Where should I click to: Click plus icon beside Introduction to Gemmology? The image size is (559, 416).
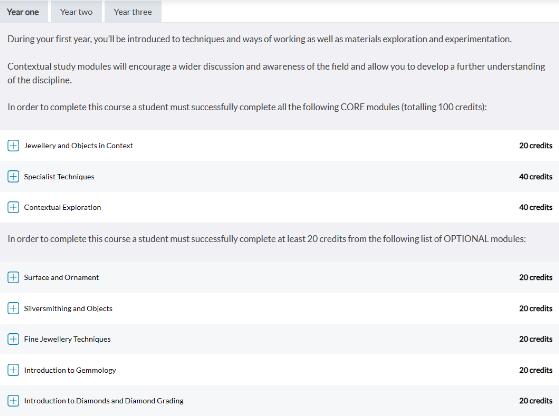(x=13, y=370)
